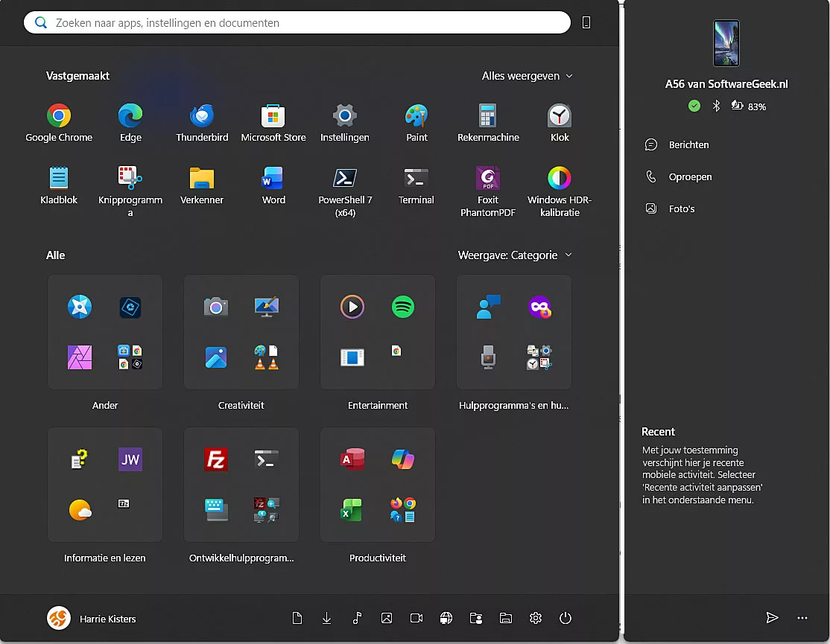The image size is (830, 644).
Task: Start Foxit PhantomPDF
Action: click(487, 181)
